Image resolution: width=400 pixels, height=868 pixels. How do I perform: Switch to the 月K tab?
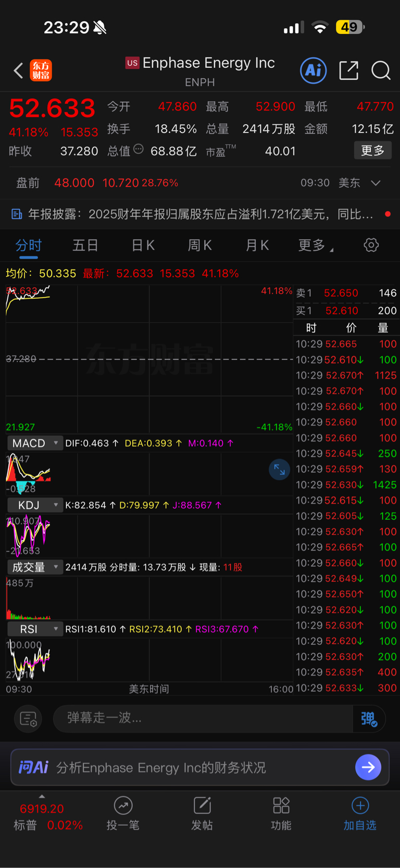[257, 245]
